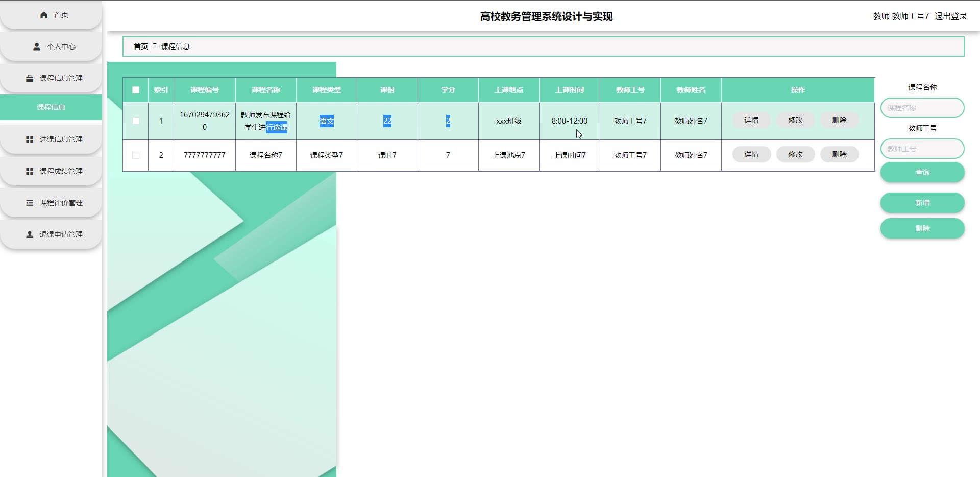
Task: Check the checkbox for row 7777777777
Action: pos(136,155)
